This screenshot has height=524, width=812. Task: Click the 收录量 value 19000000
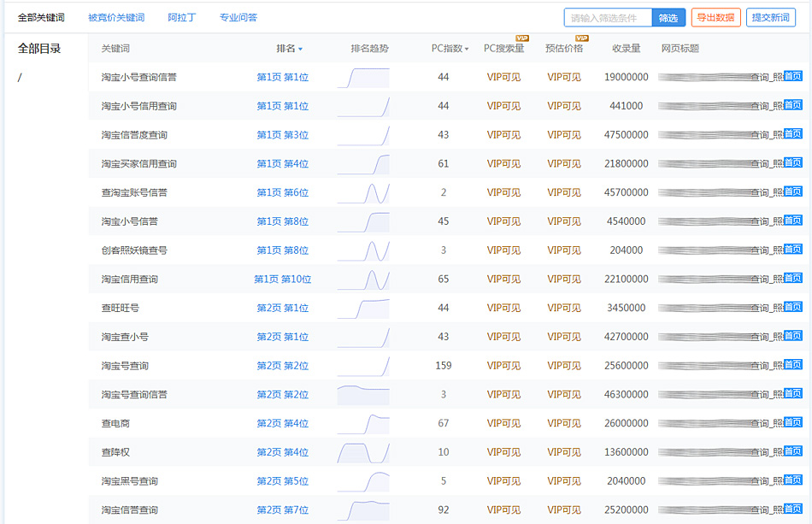tap(626, 77)
